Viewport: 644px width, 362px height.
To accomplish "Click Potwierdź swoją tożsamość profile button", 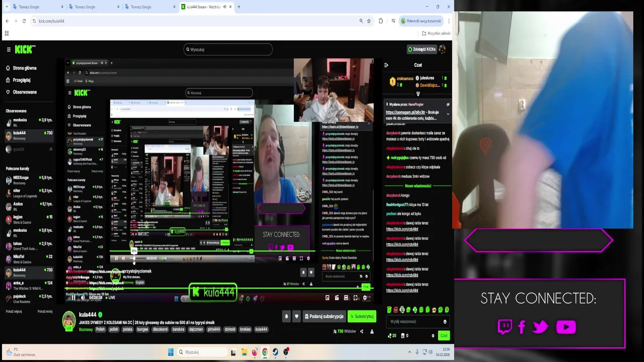I will coord(421,21).
